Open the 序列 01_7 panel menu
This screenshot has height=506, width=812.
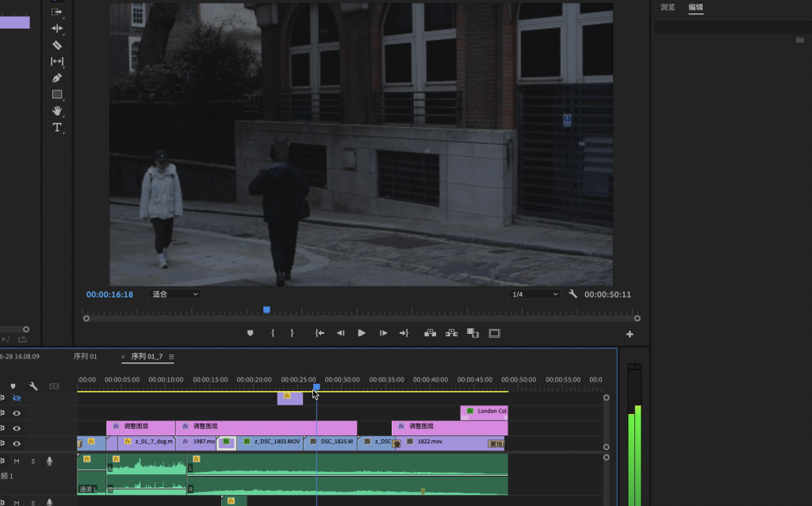[x=171, y=357]
